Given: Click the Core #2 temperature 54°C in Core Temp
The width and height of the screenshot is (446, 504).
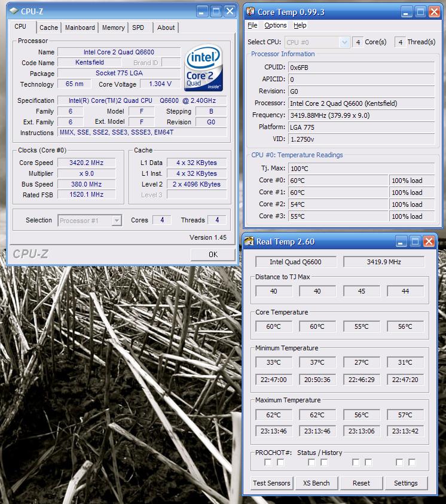Looking at the screenshot, I should click(x=338, y=204).
